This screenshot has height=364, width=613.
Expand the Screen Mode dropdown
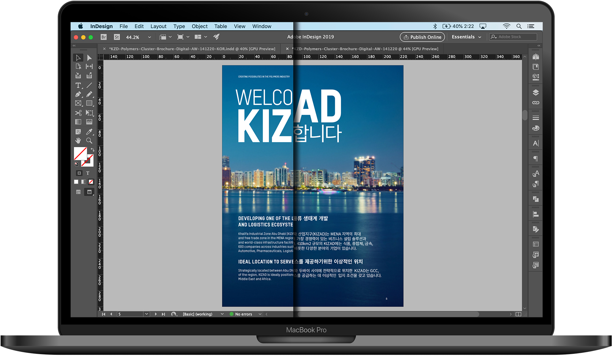point(188,37)
